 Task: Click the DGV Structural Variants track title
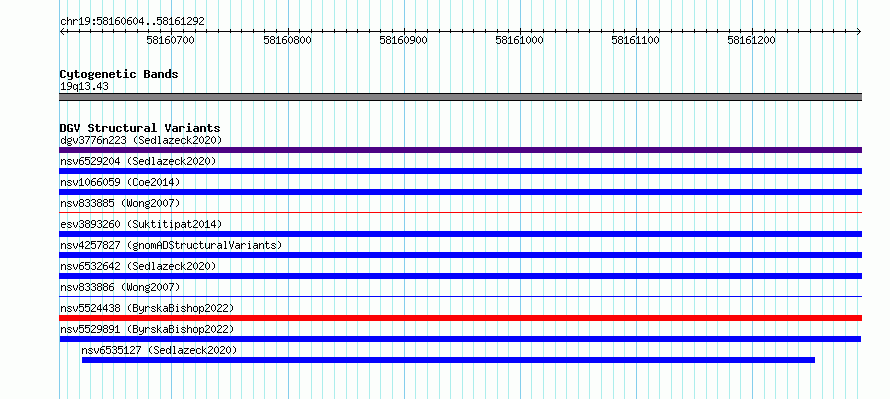pos(140,128)
